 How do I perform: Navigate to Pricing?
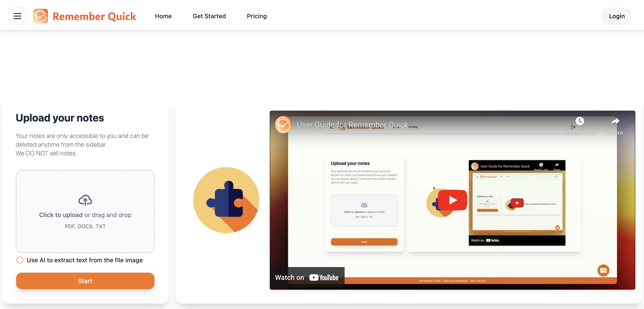[257, 16]
